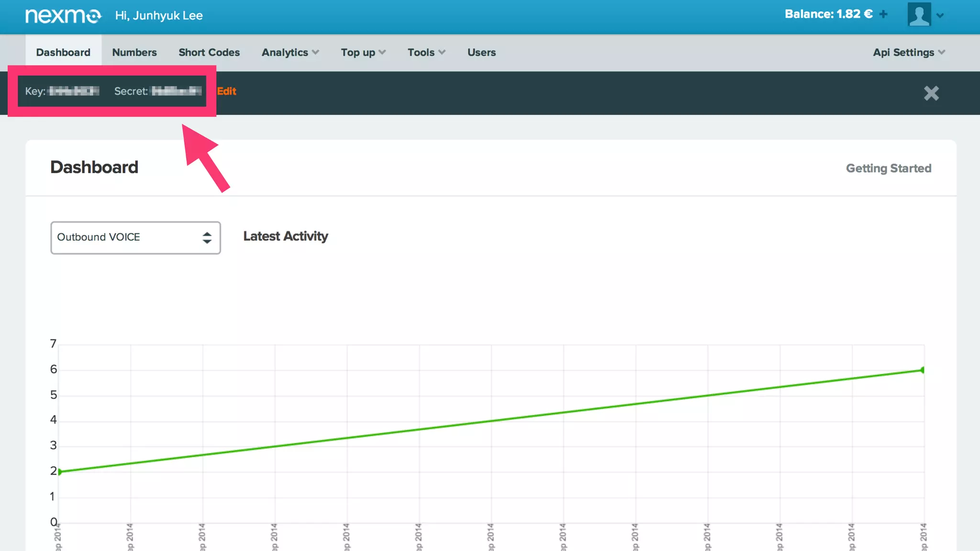The height and width of the screenshot is (551, 980).
Task: Click the Nexmo logo
Action: pos(63,16)
